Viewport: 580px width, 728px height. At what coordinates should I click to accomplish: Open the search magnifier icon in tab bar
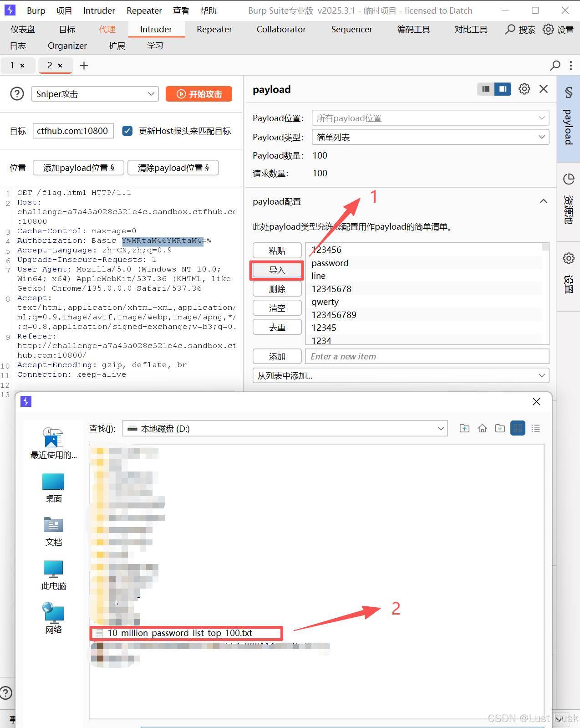(x=555, y=66)
